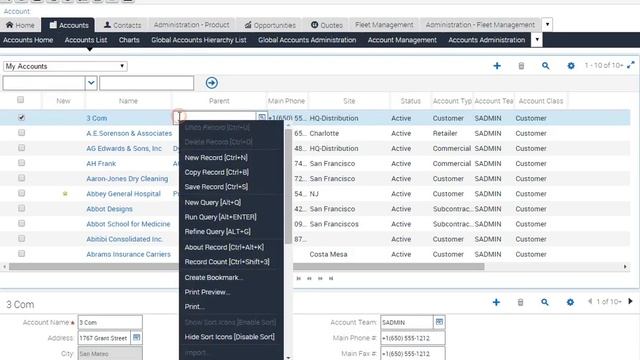
Task: Open the Address pick icon
Action: pos(137,338)
